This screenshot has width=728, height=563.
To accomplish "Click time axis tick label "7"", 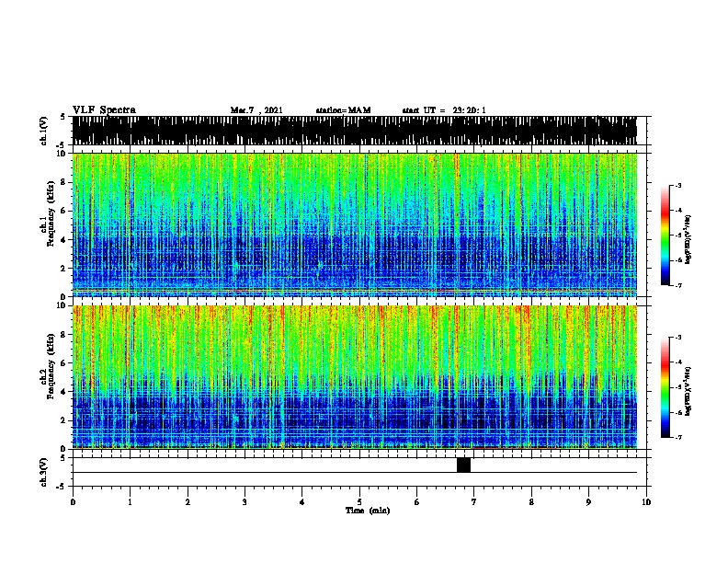I will 474,501.
